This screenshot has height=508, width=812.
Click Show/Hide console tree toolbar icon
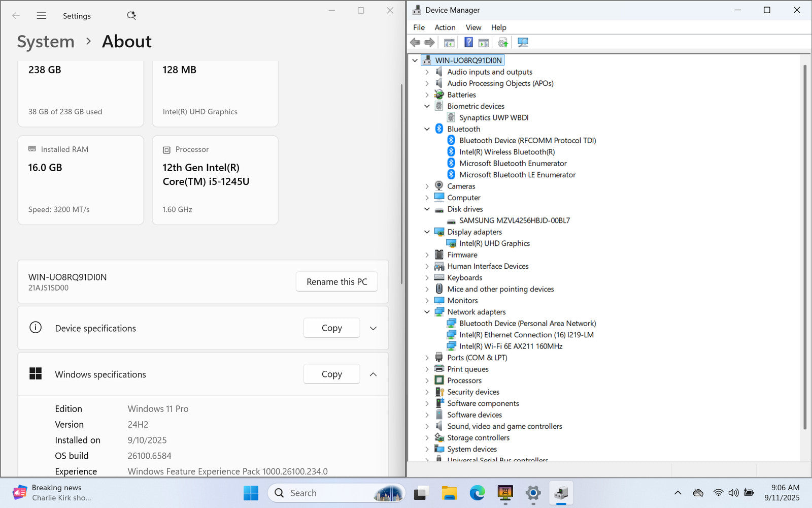[449, 42]
